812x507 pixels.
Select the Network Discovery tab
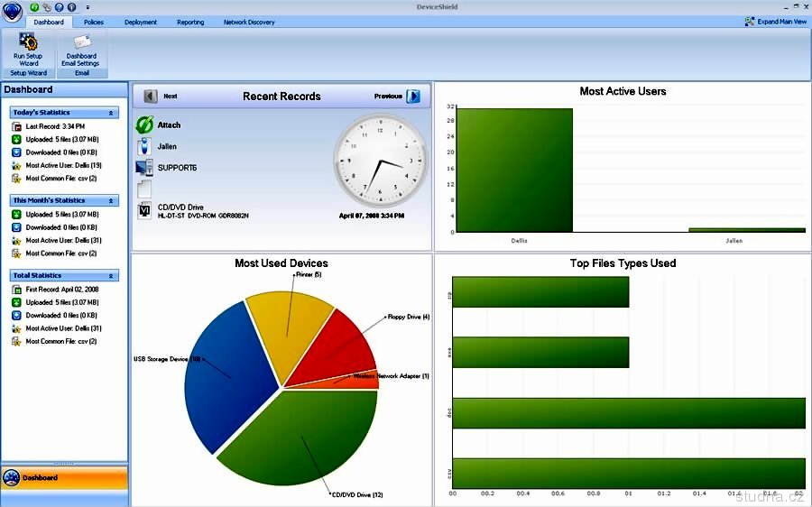[249, 23]
